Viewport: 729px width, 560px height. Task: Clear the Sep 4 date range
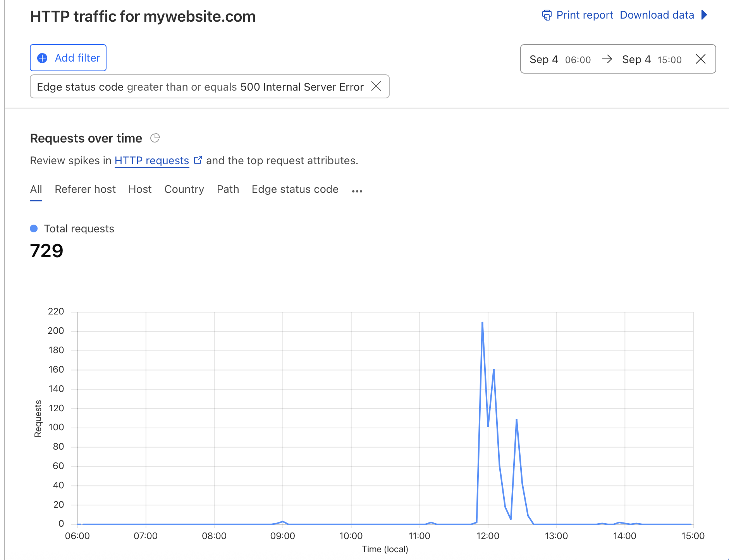coord(700,59)
